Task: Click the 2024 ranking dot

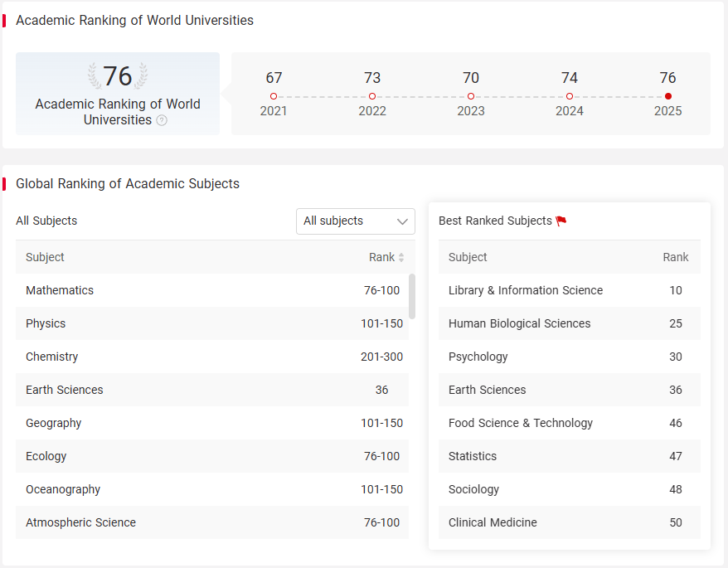Action: 570,96
